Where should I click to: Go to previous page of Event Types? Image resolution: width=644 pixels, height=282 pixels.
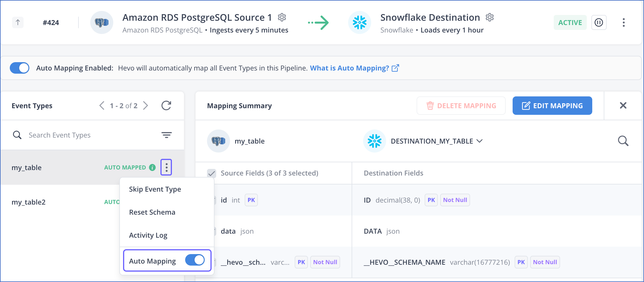[102, 106]
